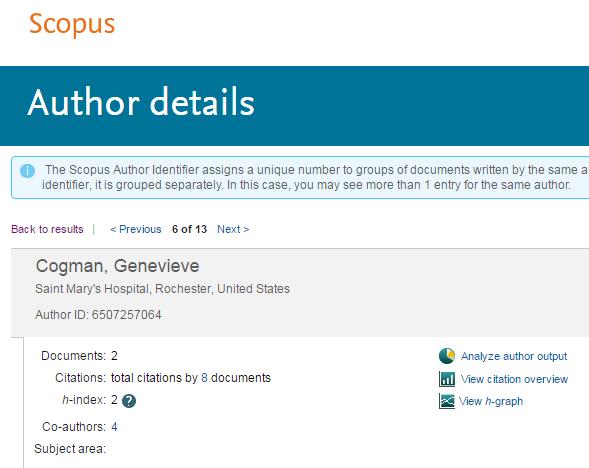Click the Author details page heading

(x=141, y=102)
